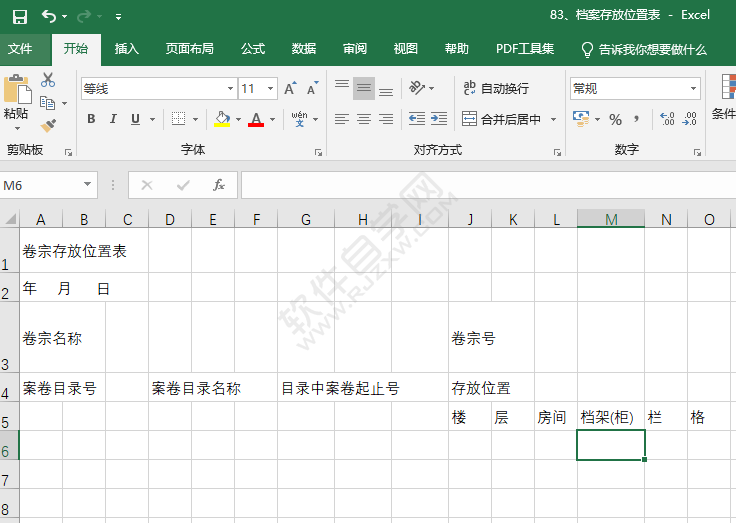Toggle Italic formatting
The height and width of the screenshot is (523, 736).
pyautogui.click(x=113, y=119)
